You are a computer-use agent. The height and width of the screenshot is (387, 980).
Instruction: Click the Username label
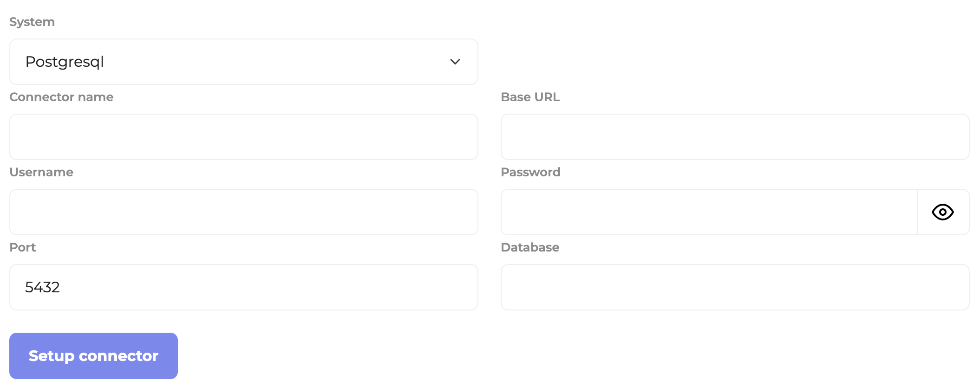click(41, 172)
